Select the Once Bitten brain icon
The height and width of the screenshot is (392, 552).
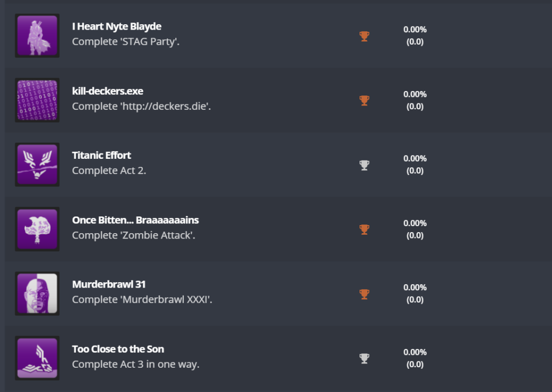point(37,229)
